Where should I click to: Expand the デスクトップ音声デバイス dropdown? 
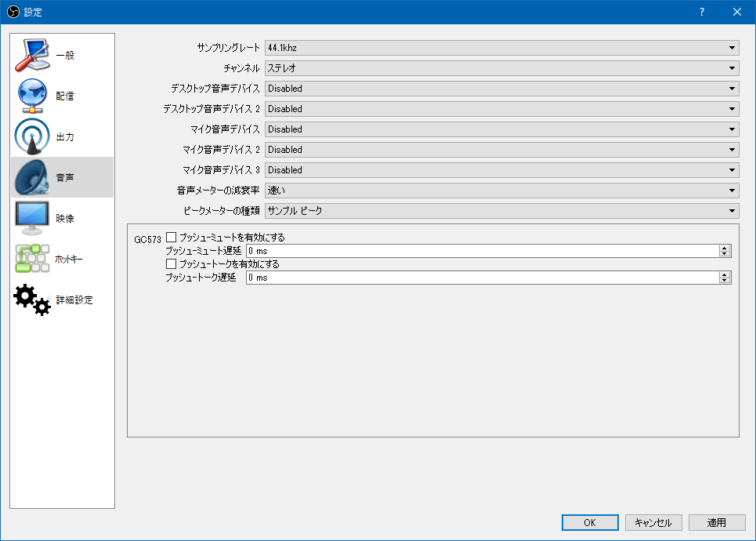[502, 89]
